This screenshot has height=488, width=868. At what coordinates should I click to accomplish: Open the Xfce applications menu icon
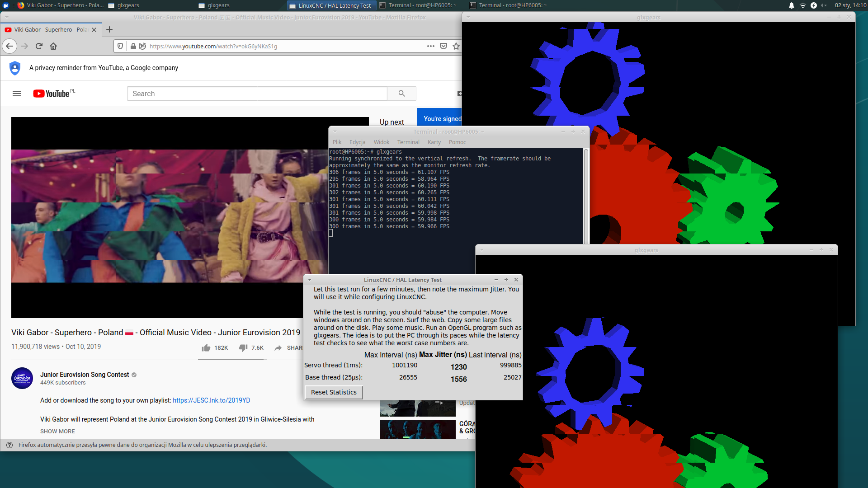point(6,5)
